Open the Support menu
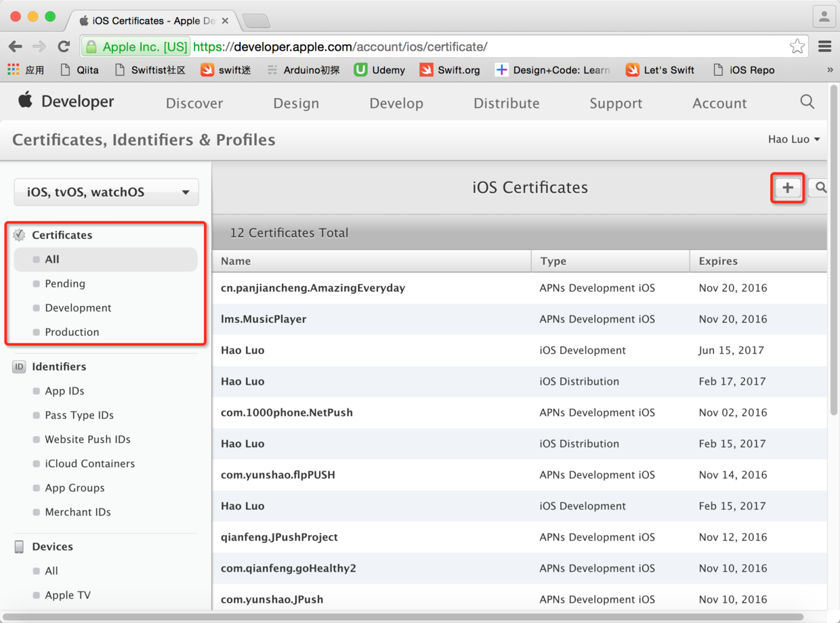The image size is (840, 623). [x=616, y=103]
